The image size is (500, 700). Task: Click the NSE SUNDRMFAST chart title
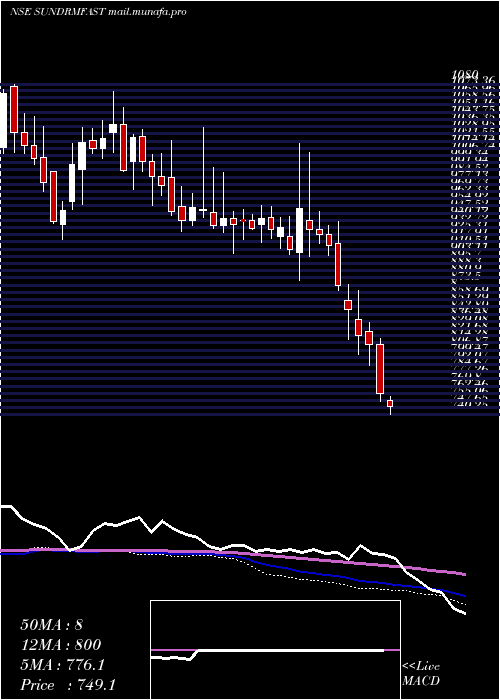tap(98, 12)
